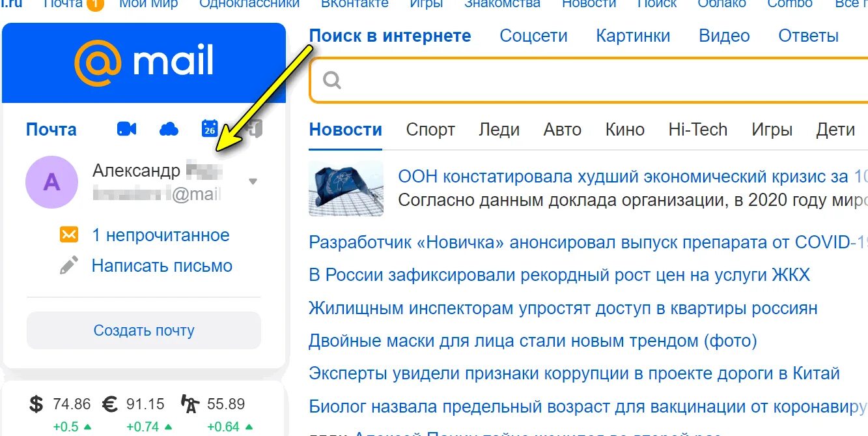Focus the internet search input field

[589, 81]
